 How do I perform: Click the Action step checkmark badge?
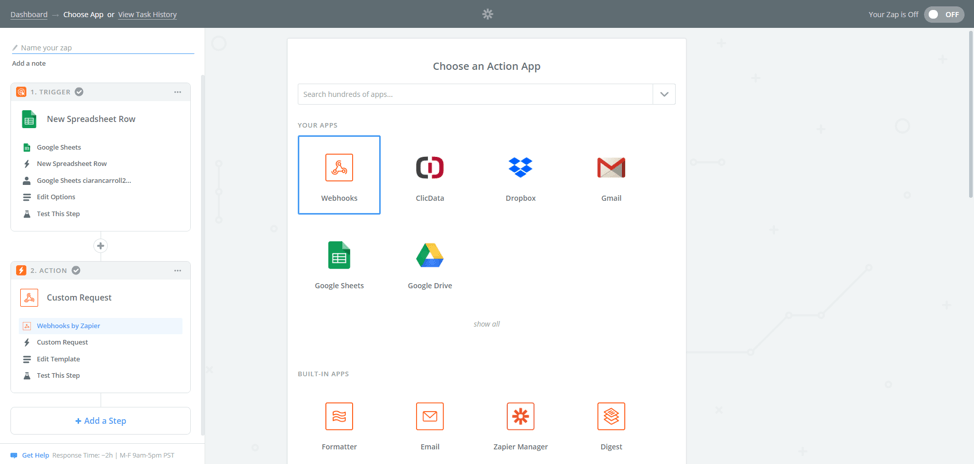pos(76,270)
